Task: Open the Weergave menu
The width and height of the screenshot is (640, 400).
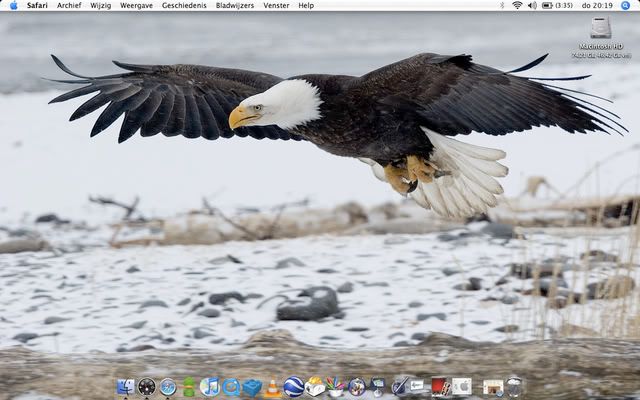Action: point(136,5)
